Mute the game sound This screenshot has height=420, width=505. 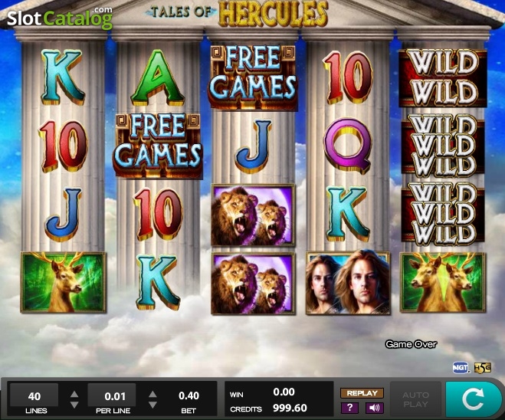tap(374, 408)
